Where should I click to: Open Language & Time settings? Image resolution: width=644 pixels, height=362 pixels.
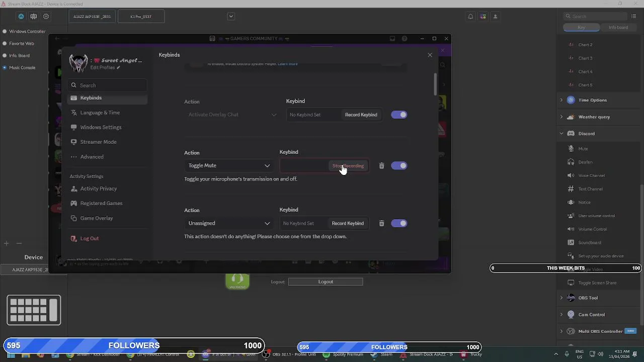pos(107,113)
